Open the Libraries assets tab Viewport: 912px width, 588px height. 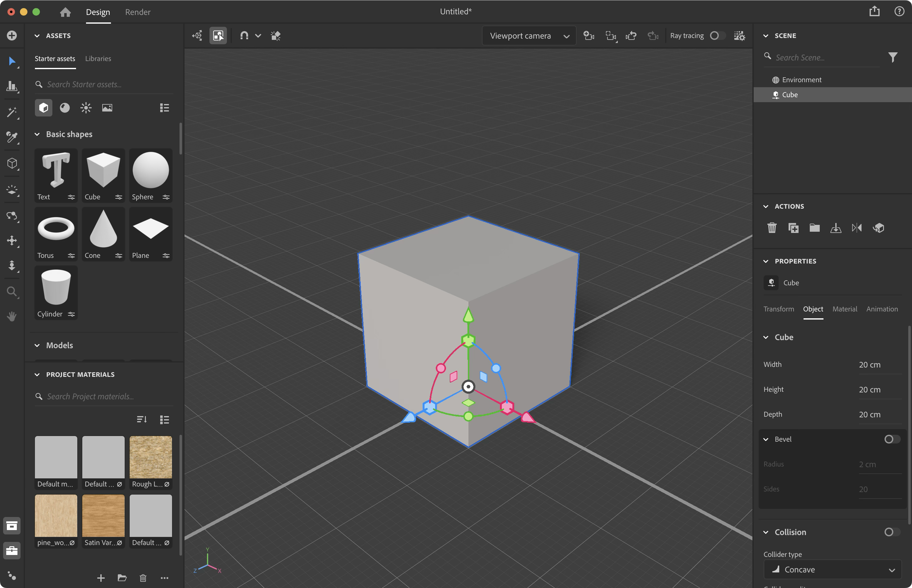pyautogui.click(x=98, y=59)
